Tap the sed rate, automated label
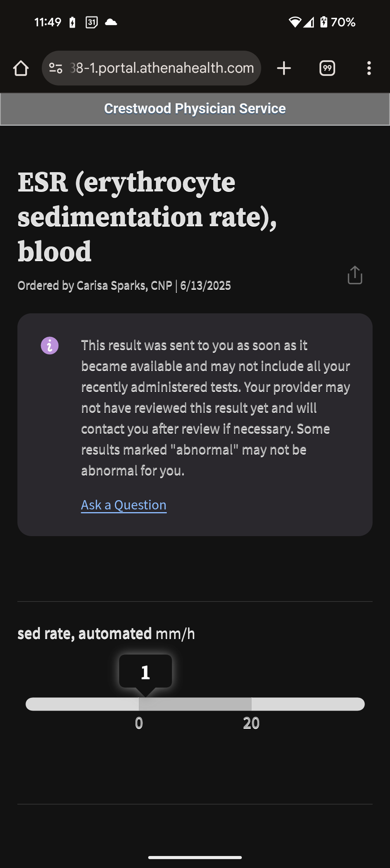 85,634
